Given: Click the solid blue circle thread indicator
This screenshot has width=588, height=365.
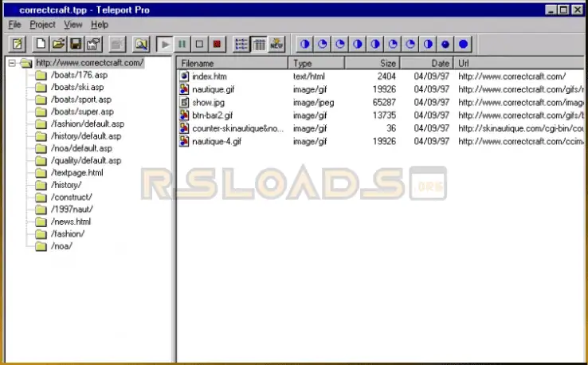Looking at the screenshot, I should pyautogui.click(x=464, y=44).
